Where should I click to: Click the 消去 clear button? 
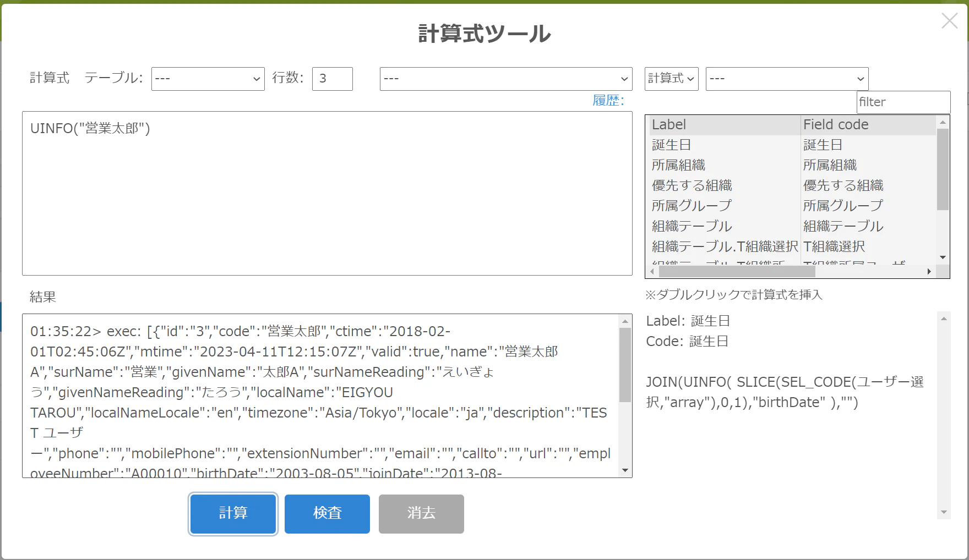421,514
